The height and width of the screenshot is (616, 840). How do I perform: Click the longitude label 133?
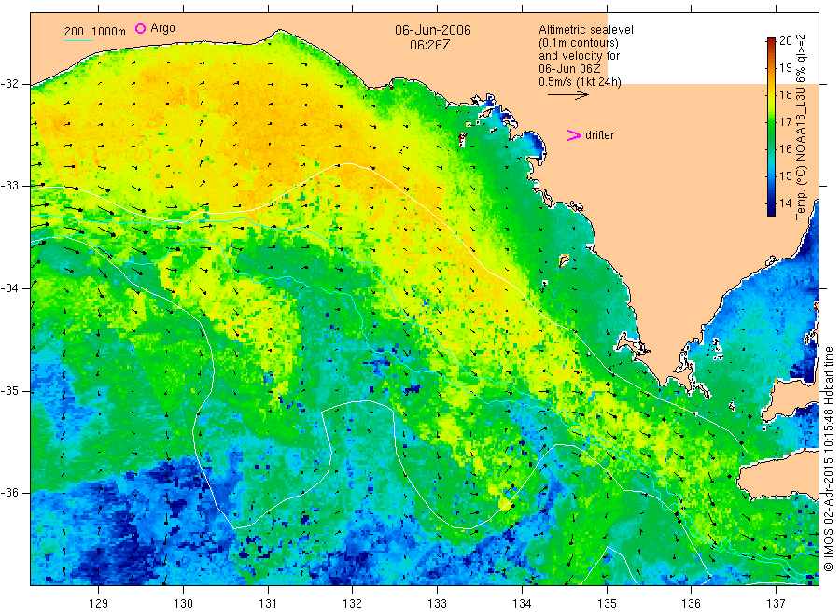coord(437,604)
